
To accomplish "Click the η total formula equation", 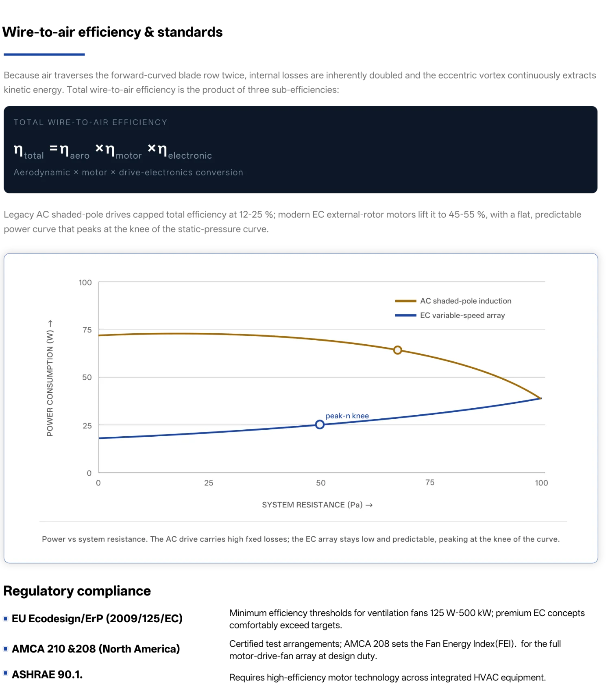I will click(113, 151).
